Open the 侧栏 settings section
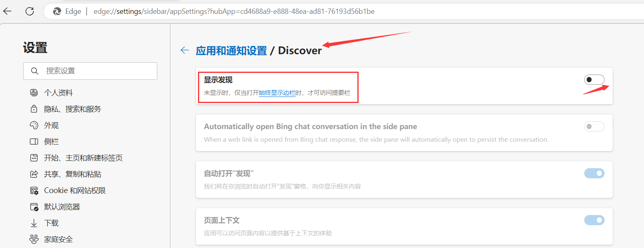Viewport: 644px width, 248px height. pos(52,141)
